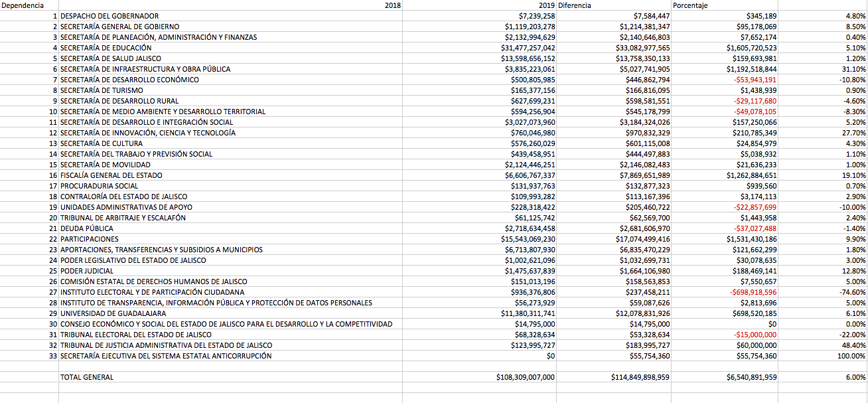The height and width of the screenshot is (403, 868).
Task: Click the 'DESPACHO DEL GOBERNADOR' cell
Action: coord(230,16)
